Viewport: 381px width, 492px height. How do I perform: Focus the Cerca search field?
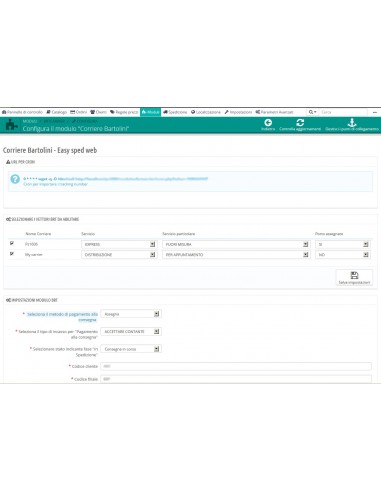(x=343, y=112)
